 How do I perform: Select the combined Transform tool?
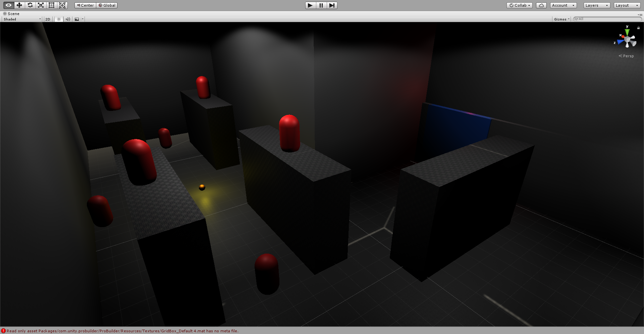pos(62,5)
